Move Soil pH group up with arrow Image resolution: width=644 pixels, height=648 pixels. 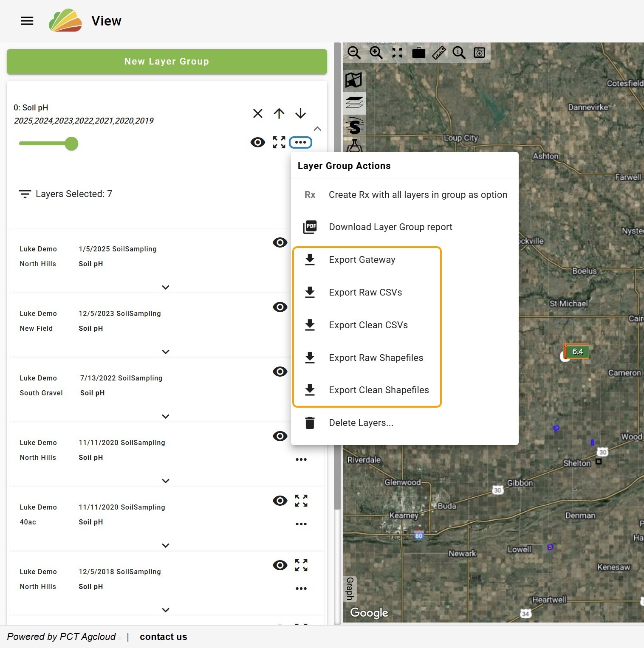click(279, 113)
